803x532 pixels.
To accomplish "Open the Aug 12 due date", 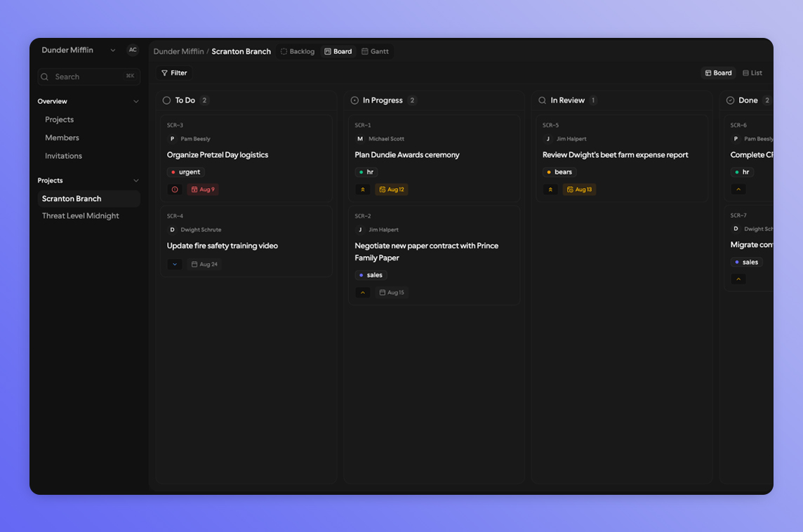I will (391, 189).
